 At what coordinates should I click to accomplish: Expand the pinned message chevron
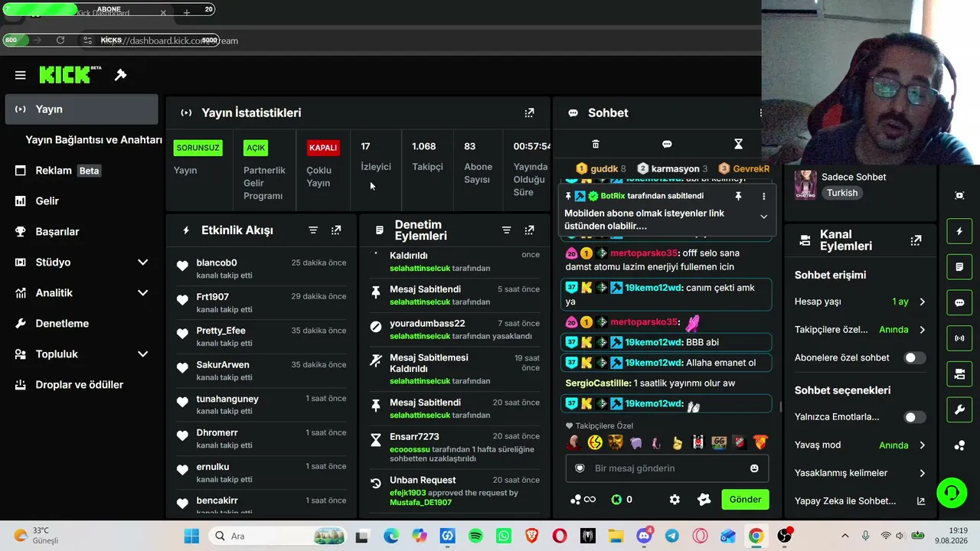click(763, 217)
